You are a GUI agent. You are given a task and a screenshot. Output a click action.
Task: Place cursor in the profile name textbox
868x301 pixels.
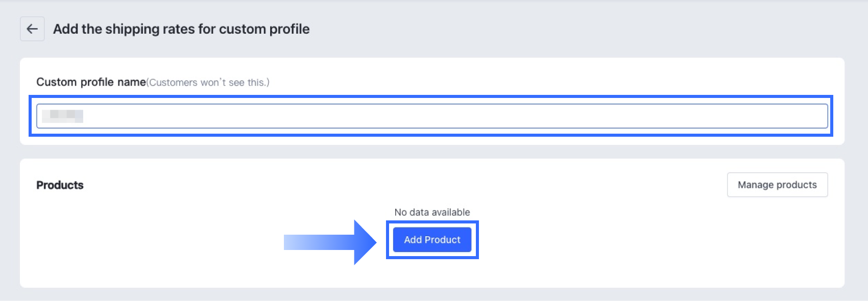[x=432, y=116]
